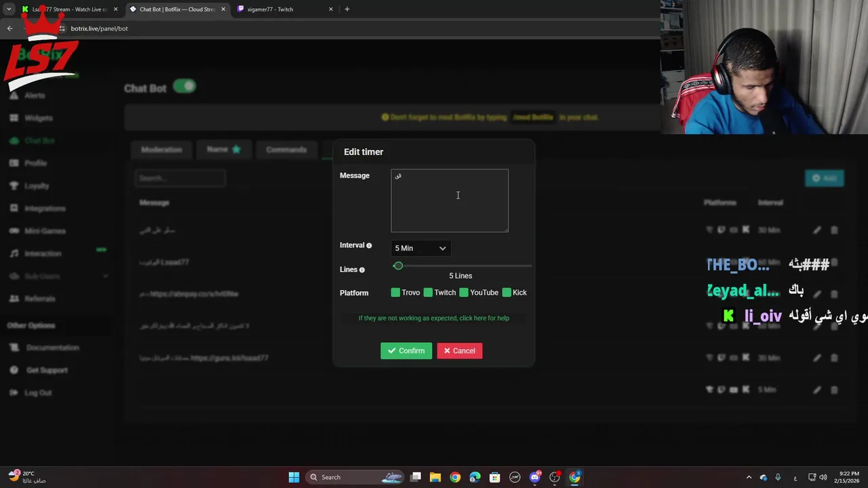Open Profile in the sidebar
The width and height of the screenshot is (868, 488).
click(36, 163)
